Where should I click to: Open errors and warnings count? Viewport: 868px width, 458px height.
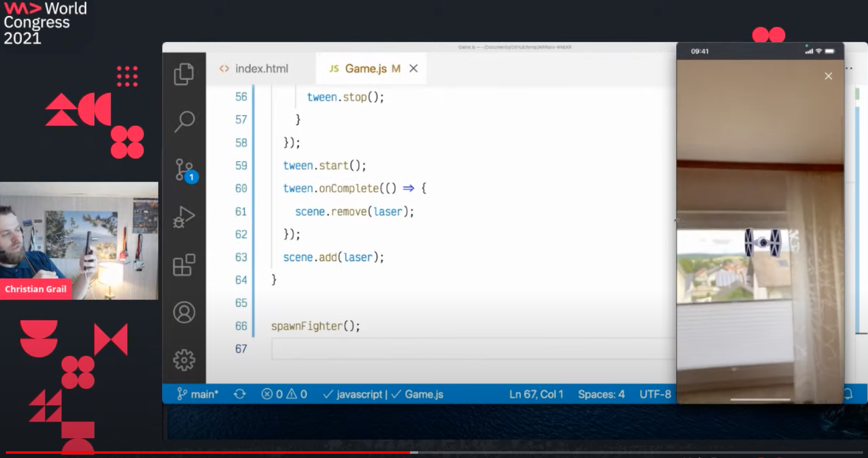tap(284, 394)
